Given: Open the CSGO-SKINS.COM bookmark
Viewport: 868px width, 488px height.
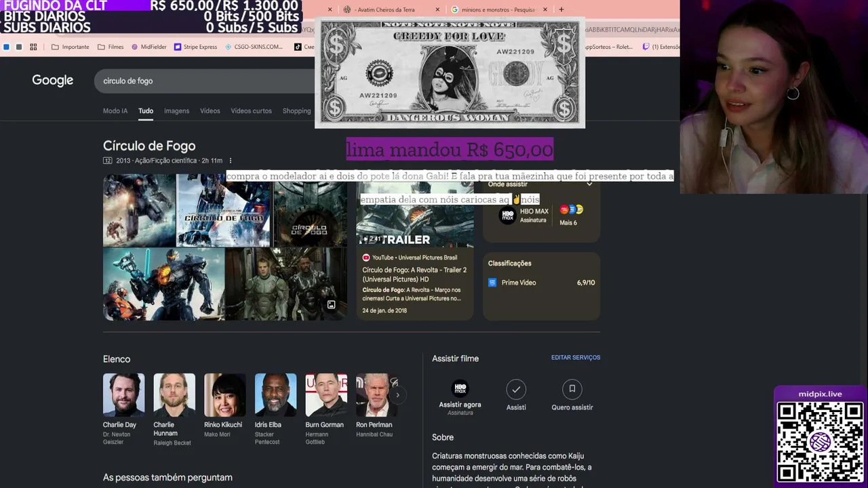Looking at the screenshot, I should pos(254,47).
